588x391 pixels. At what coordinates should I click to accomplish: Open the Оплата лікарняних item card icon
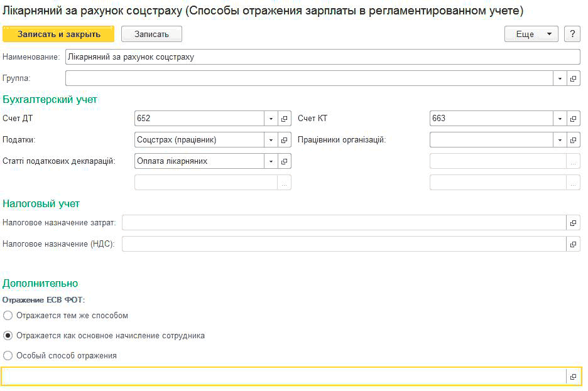click(284, 161)
